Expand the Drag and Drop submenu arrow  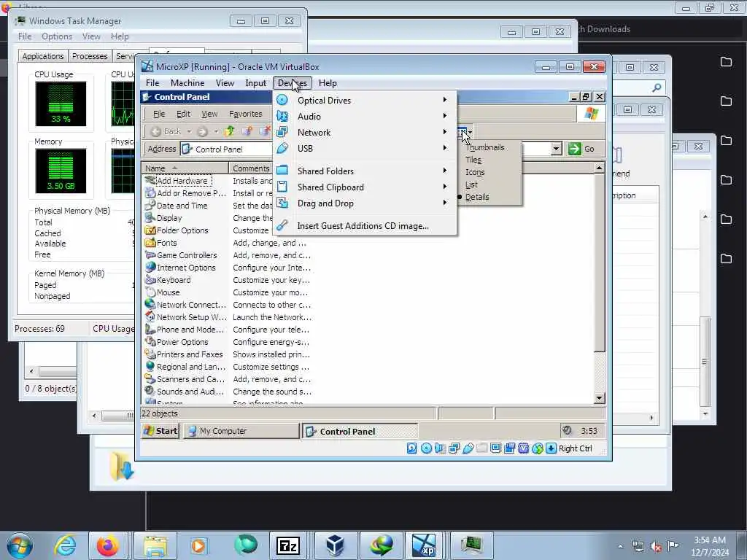click(x=444, y=203)
